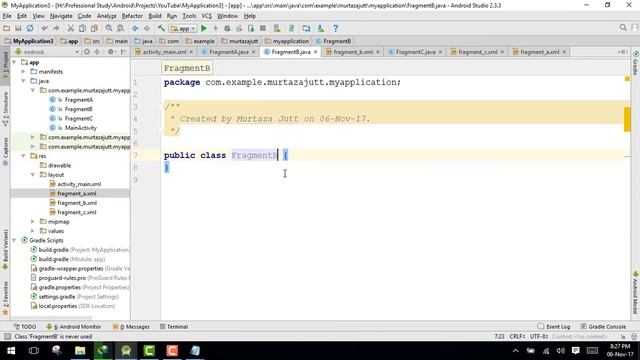The image size is (640, 360).
Task: Click the Find magnifier icon
Action: tap(109, 28)
